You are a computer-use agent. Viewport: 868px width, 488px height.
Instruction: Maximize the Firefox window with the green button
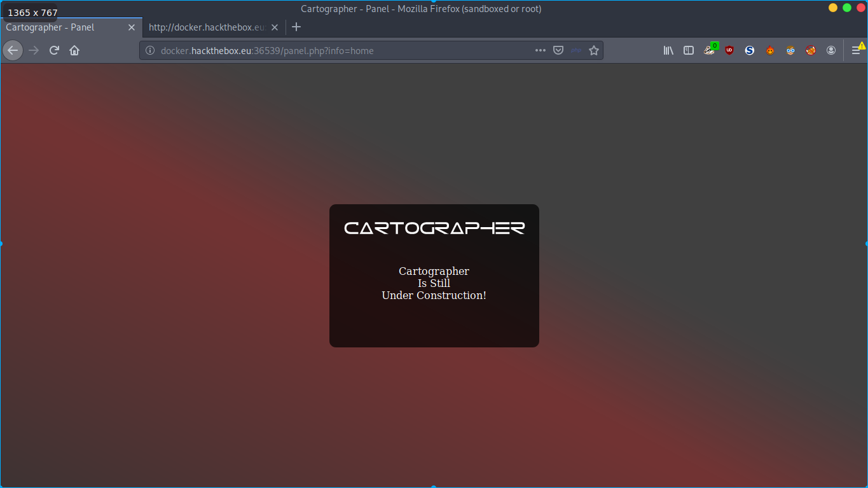(x=847, y=8)
